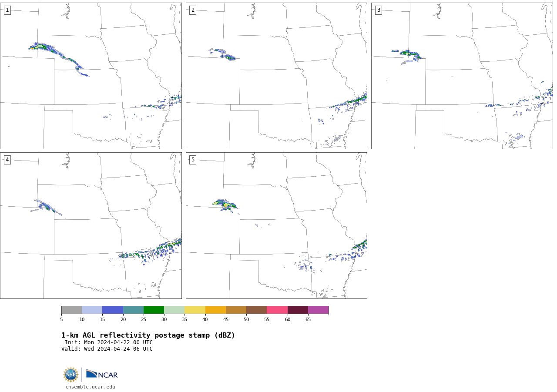Click the maroon 60-65 dBZ swatch
This screenshot has height=392, width=557.
tap(298, 310)
